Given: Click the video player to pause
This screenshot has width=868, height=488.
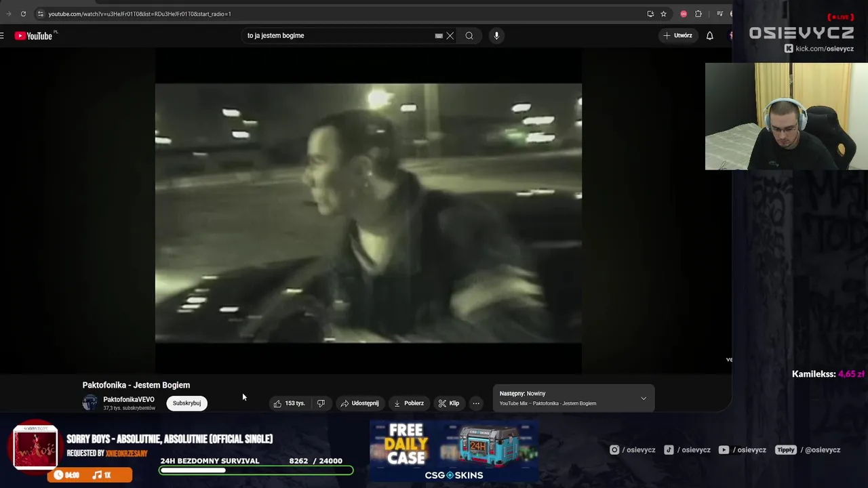Looking at the screenshot, I should (368, 213).
